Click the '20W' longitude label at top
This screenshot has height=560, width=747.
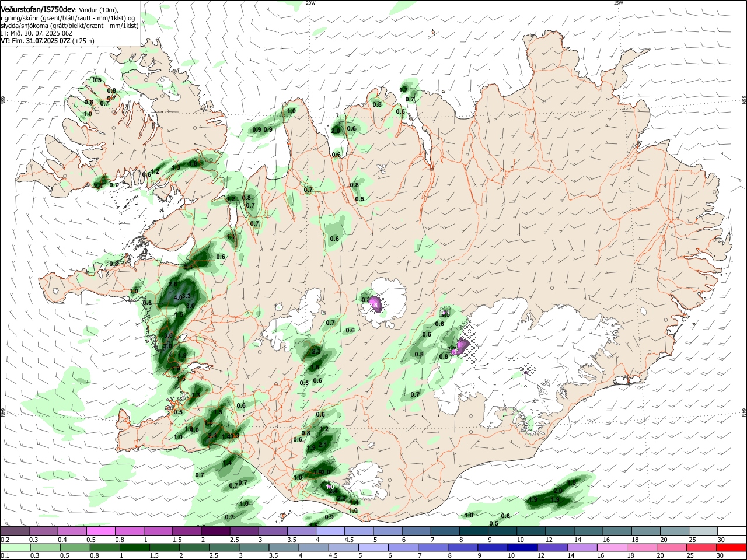(310, 3)
